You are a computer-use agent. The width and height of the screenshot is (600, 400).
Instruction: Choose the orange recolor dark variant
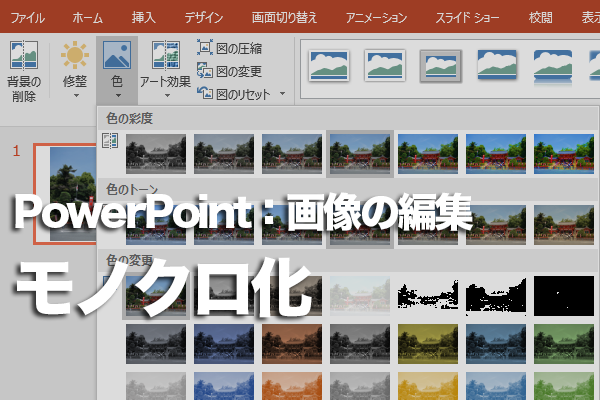pyautogui.click(x=292, y=344)
